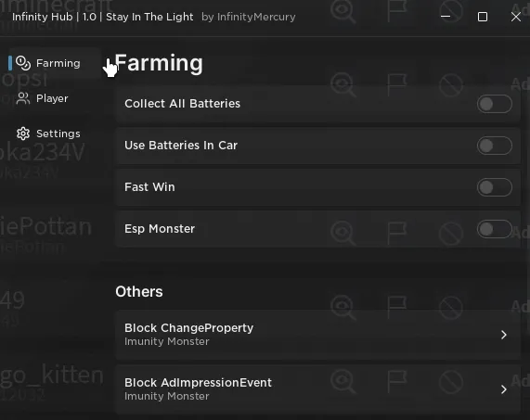Click the Settings gear icon

pos(23,134)
